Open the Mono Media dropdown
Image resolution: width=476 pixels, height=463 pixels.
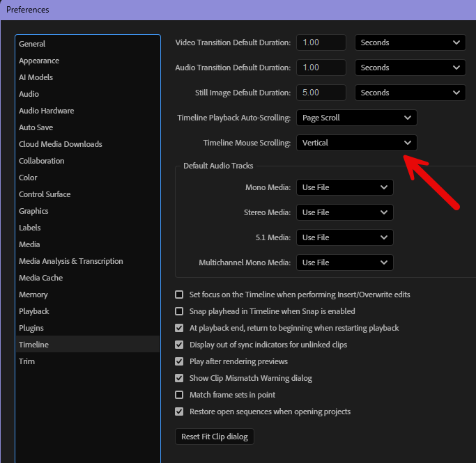pos(344,187)
